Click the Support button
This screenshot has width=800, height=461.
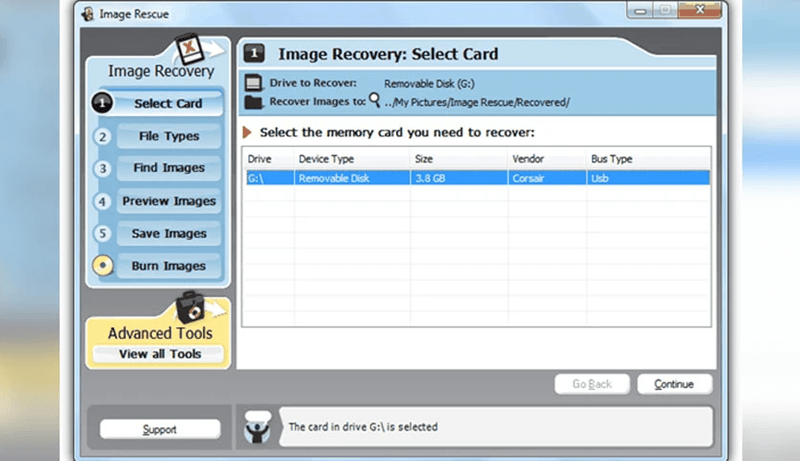coord(160,429)
